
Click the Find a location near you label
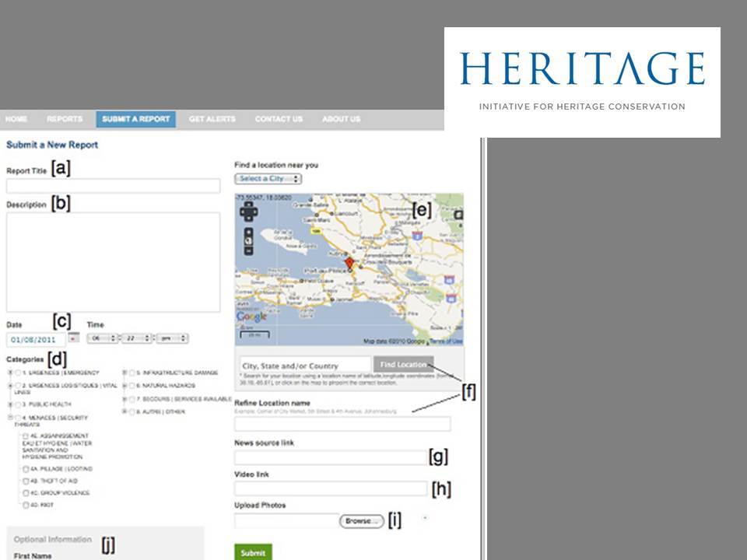tap(276, 165)
